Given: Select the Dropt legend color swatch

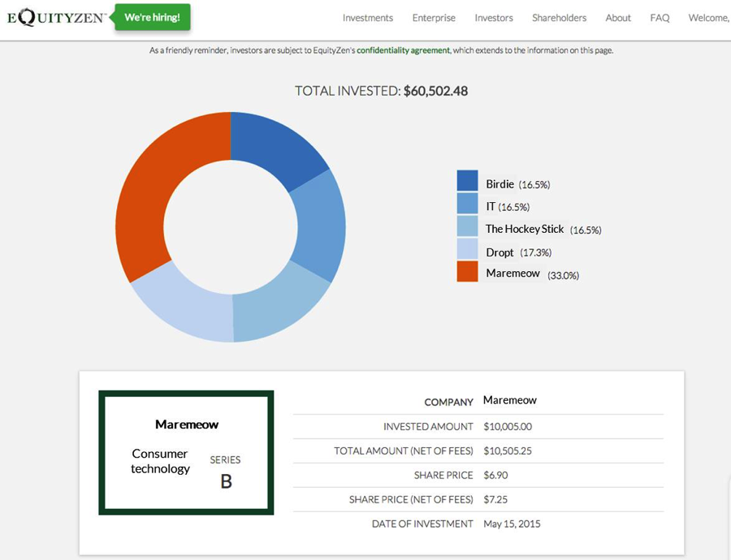Looking at the screenshot, I should point(467,249).
